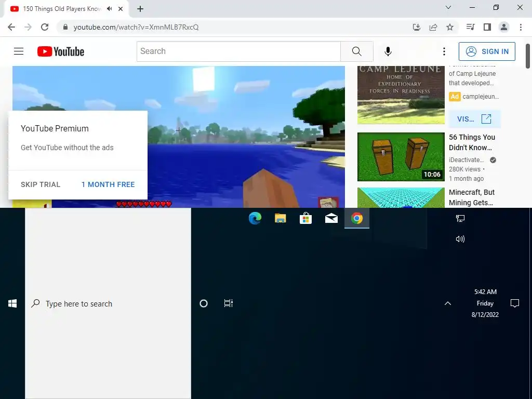The height and width of the screenshot is (399, 532).
Task: Click the camplejeun... ad domain text
Action: tap(481, 97)
